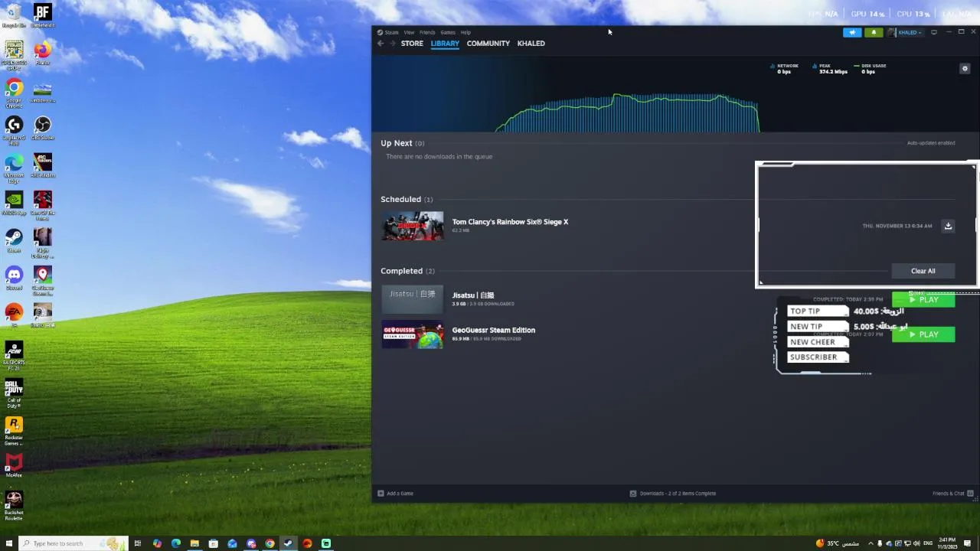The width and height of the screenshot is (980, 551).
Task: Open Steam notifications bell
Action: (874, 32)
